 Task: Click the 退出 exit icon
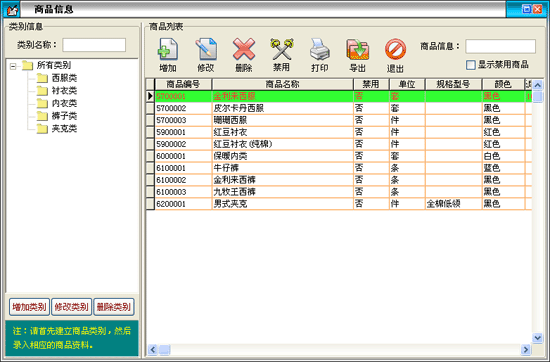tap(395, 50)
